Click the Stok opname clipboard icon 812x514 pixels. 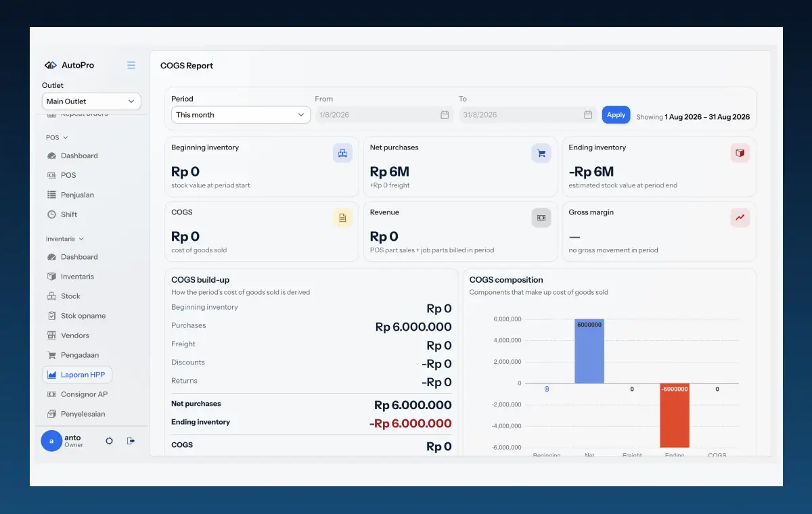coord(51,316)
